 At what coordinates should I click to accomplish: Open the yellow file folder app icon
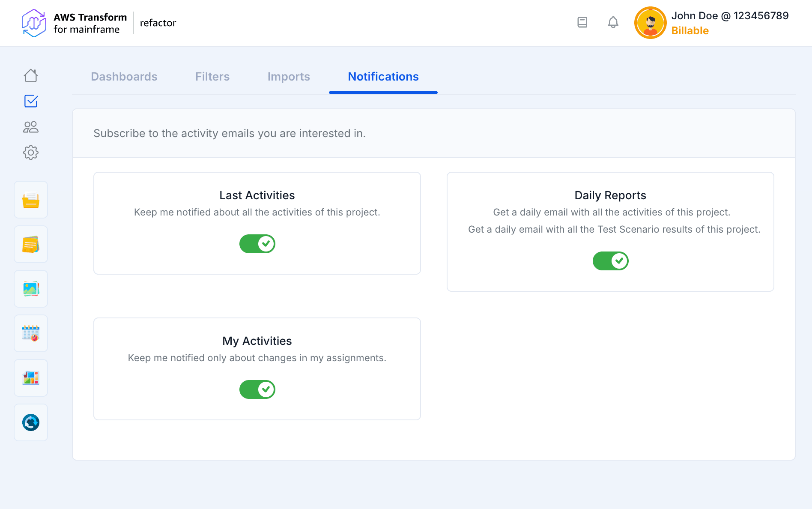coord(31,200)
